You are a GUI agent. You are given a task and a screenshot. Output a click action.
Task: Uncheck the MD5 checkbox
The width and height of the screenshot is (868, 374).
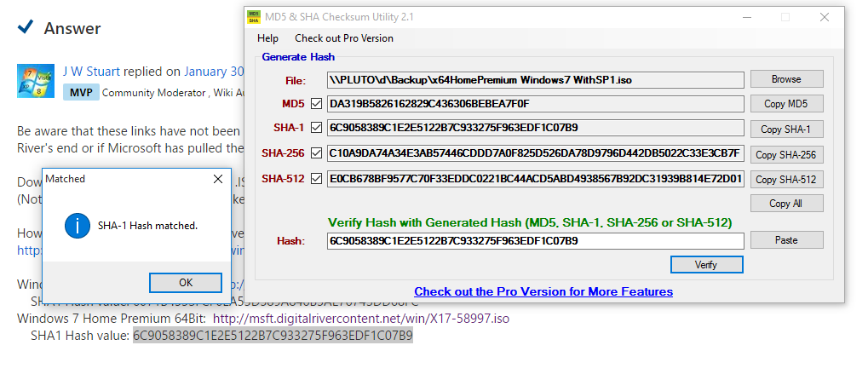pos(316,103)
